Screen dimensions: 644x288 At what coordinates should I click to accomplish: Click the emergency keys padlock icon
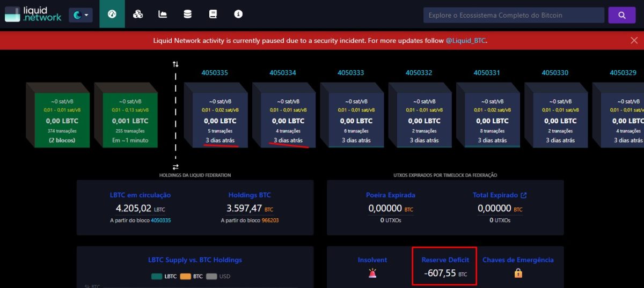click(x=518, y=273)
